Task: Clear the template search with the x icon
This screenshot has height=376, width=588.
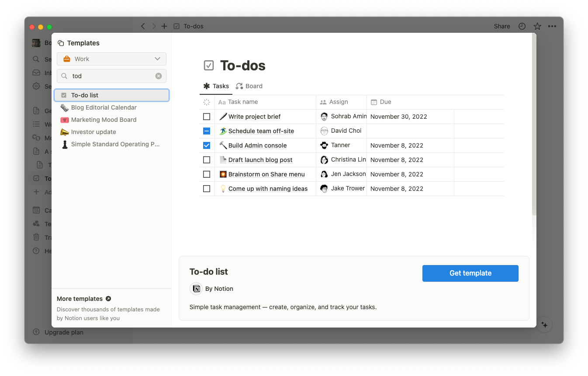Action: click(159, 76)
